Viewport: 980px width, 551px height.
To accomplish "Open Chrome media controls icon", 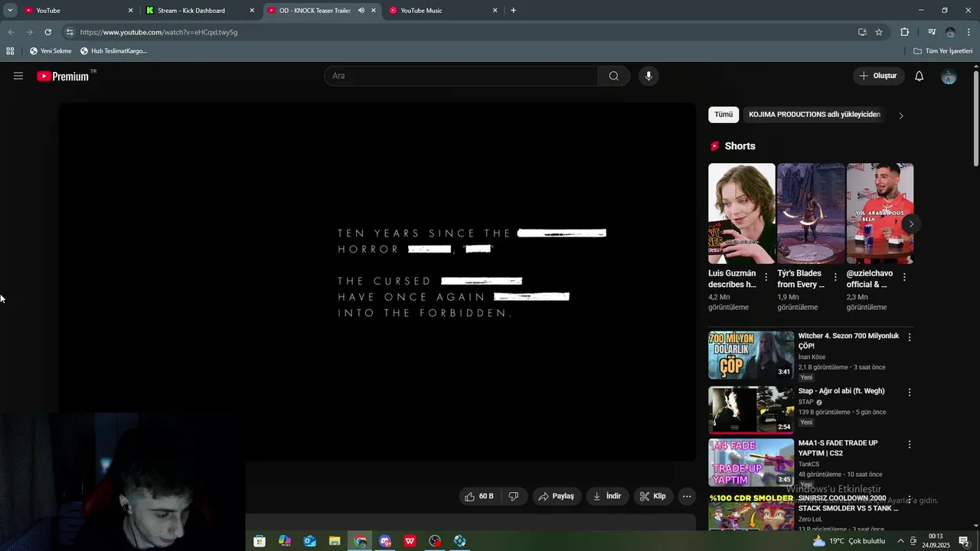I will pos(932,32).
